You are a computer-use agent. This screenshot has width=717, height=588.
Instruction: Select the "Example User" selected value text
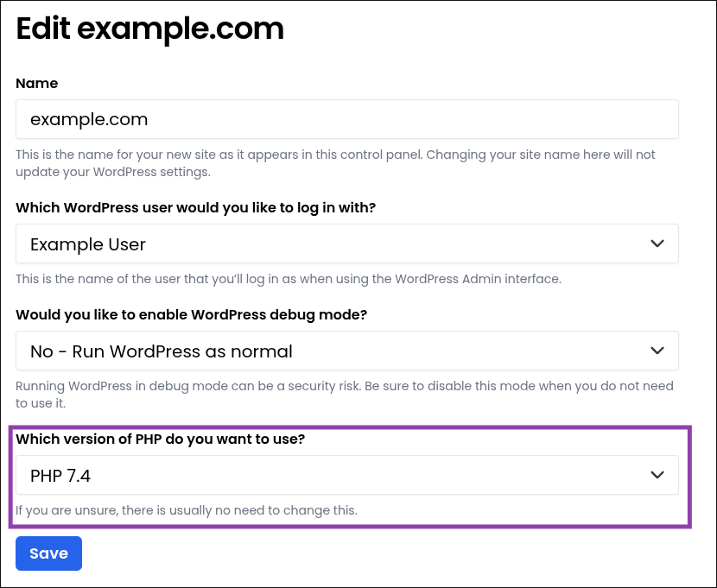coord(88,244)
